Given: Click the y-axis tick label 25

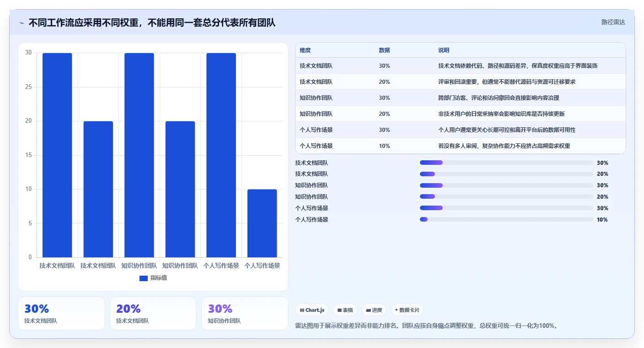Looking at the screenshot, I should (x=28, y=87).
